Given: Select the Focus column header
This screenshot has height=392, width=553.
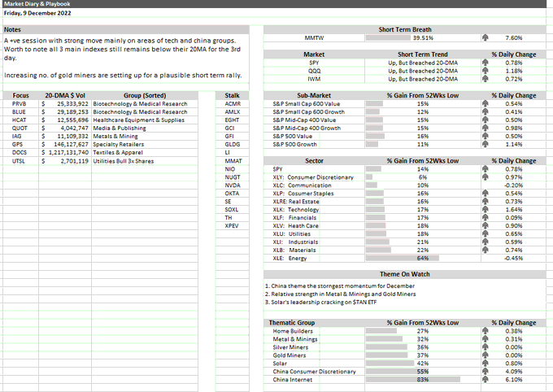Looking at the screenshot, I should (x=20, y=95).
